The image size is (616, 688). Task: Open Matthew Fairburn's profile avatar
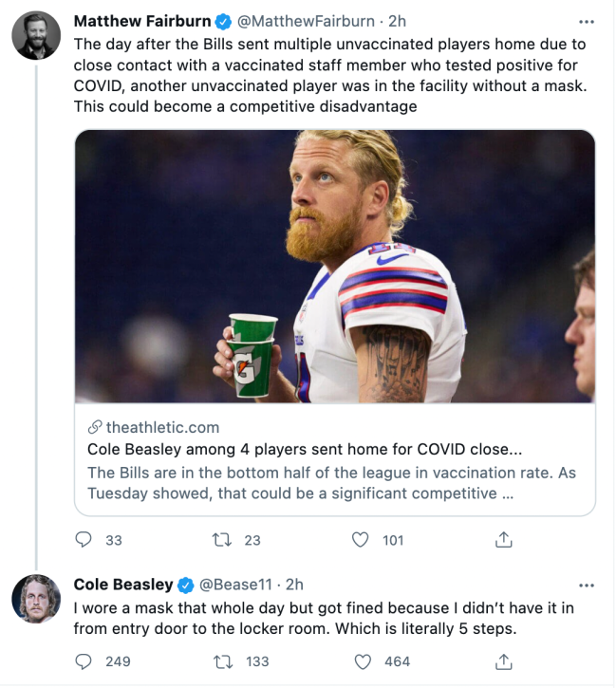click(x=36, y=35)
